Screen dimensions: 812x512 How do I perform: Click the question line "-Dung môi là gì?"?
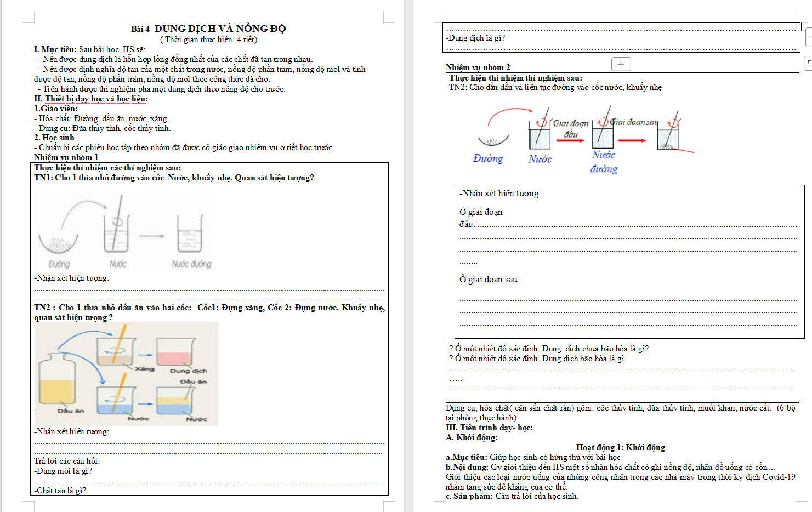click(x=63, y=471)
